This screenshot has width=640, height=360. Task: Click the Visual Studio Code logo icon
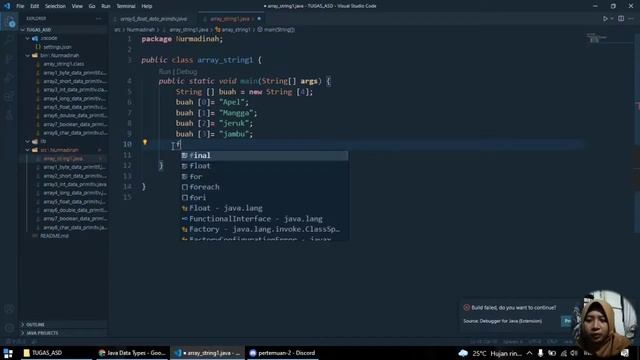pyautogui.click(x=7, y=6)
